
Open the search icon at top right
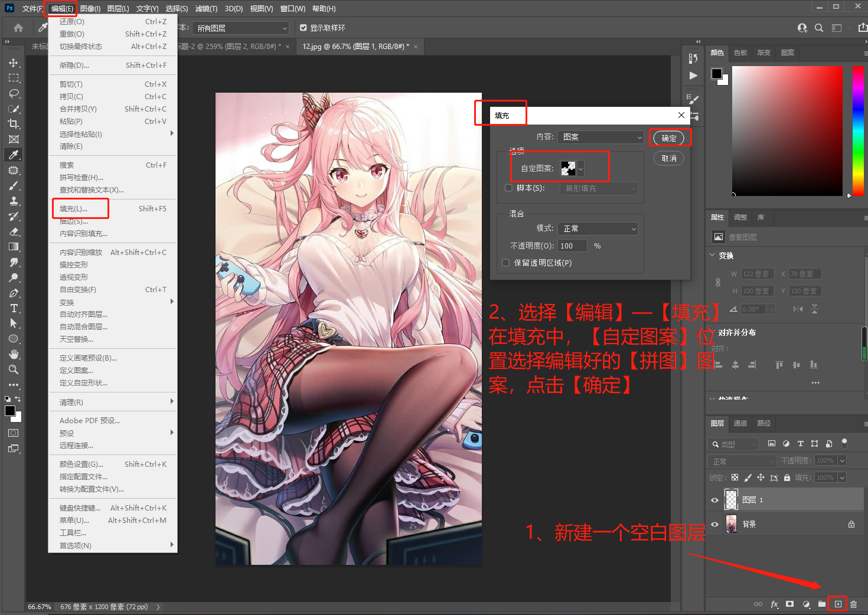tap(819, 28)
